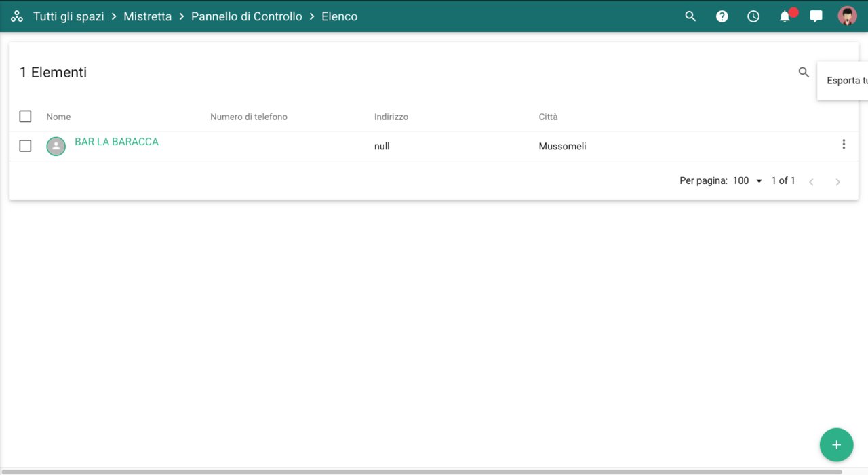This screenshot has height=475, width=868.
Task: Open the help question mark icon
Action: [x=722, y=16]
